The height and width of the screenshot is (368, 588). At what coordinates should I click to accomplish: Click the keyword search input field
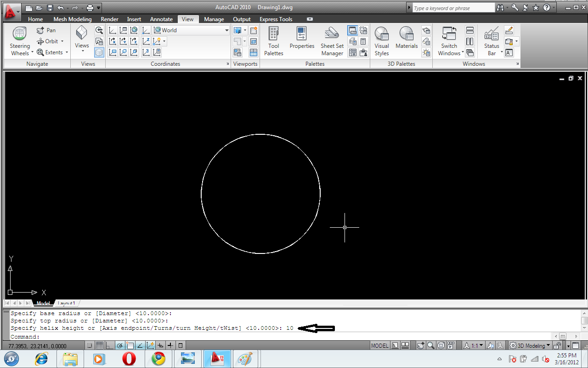pos(453,8)
